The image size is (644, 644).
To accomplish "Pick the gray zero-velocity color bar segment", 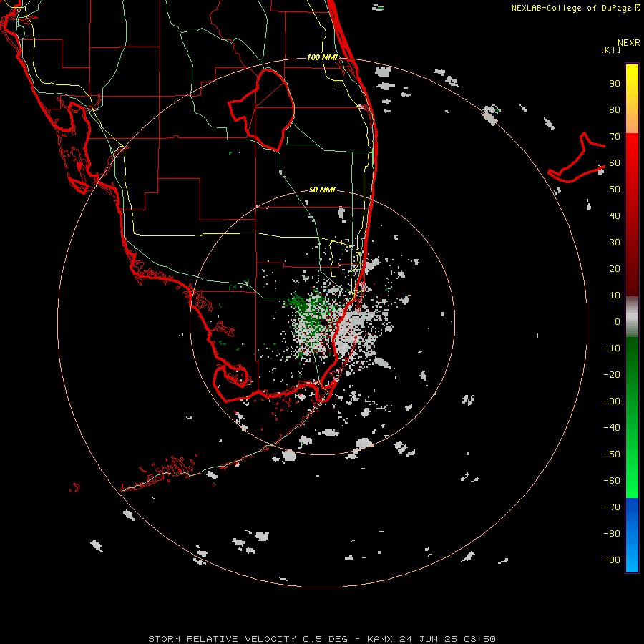I will point(632,317).
